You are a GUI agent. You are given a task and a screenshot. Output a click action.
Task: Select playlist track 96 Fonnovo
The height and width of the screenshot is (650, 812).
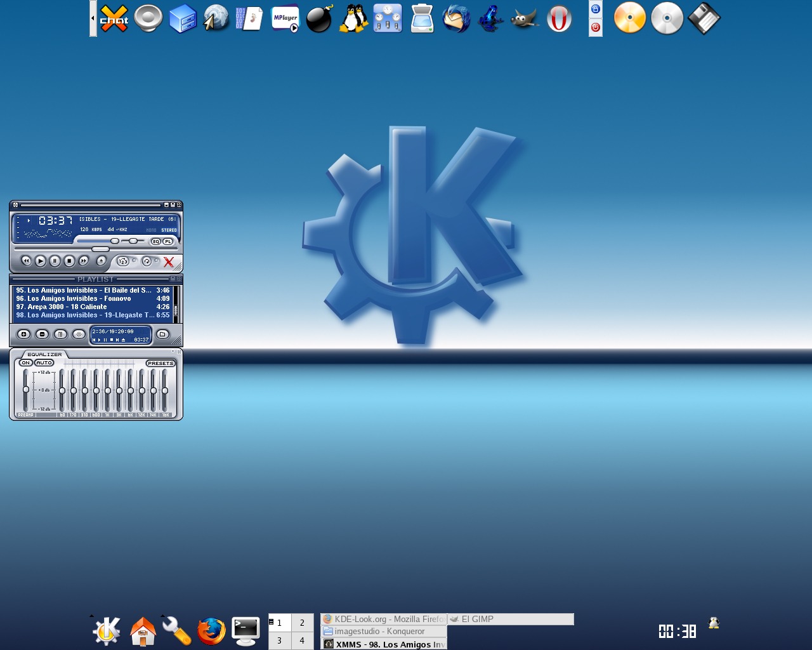tap(93, 298)
